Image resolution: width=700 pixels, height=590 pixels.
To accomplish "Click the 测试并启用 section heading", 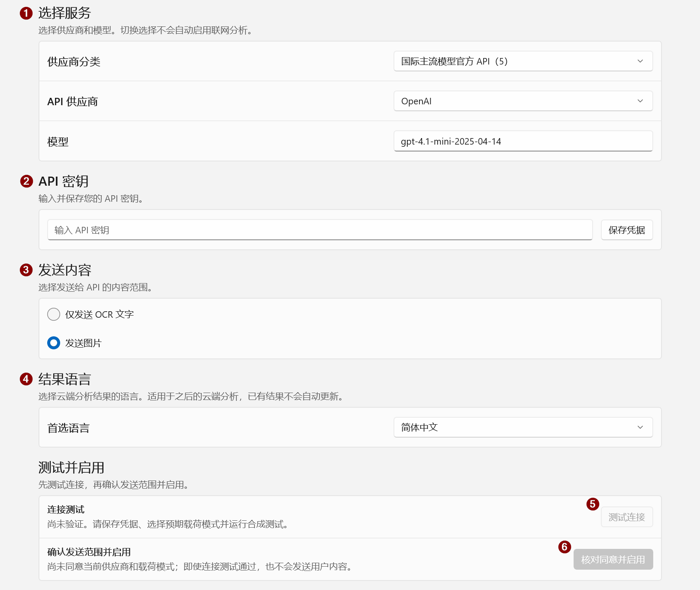I will pyautogui.click(x=71, y=467).
